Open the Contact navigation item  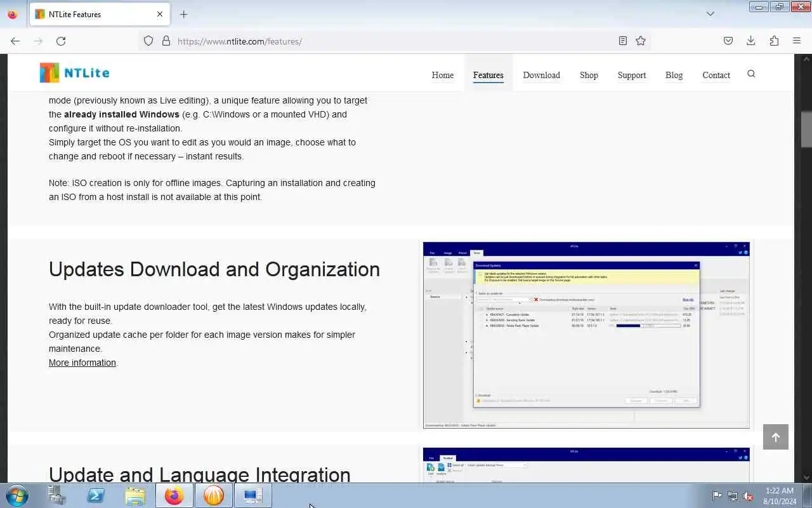(716, 75)
